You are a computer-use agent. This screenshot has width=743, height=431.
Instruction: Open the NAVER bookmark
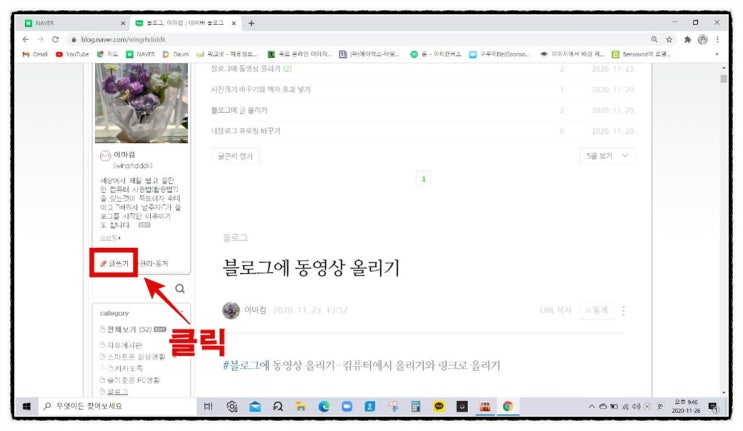[140, 54]
